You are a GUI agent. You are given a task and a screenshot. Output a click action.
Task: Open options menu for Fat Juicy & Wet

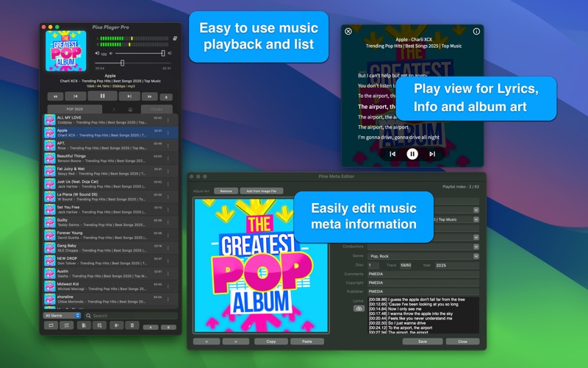(168, 171)
